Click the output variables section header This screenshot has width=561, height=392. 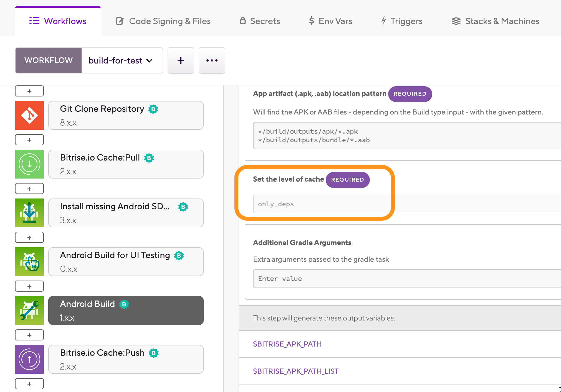(x=400, y=318)
